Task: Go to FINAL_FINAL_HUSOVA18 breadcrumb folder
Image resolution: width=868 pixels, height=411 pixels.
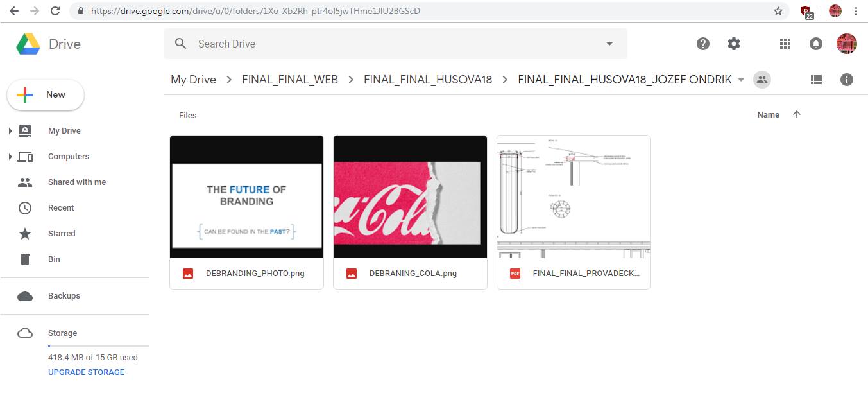Action: [x=428, y=80]
